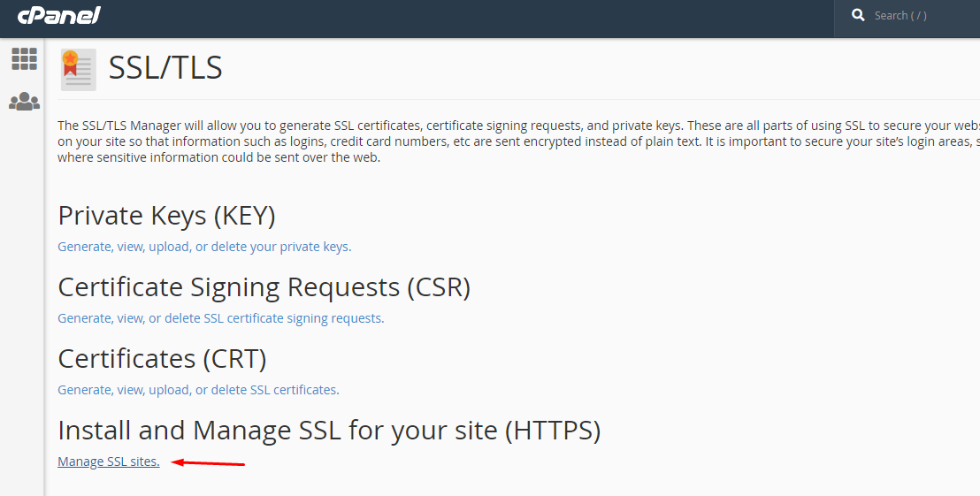The image size is (980, 496).
Task: Select Install and Manage SSL heading
Action: point(329,431)
